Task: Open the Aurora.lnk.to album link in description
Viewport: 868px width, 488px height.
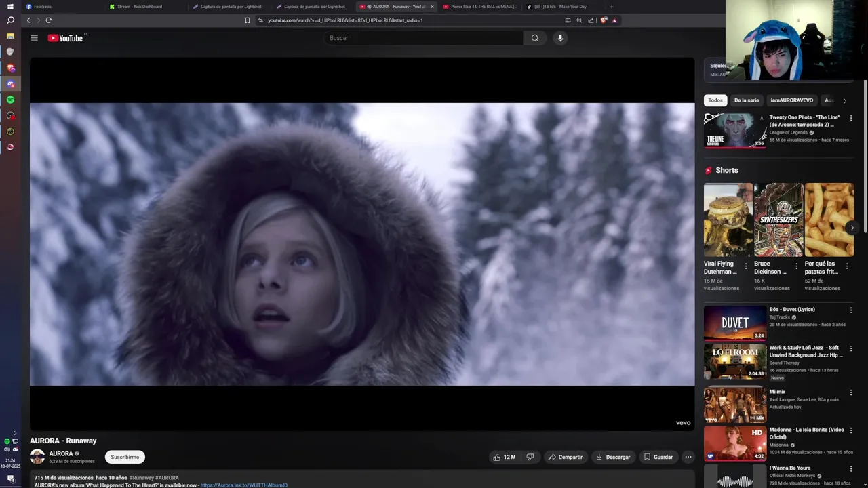Action: 244,485
